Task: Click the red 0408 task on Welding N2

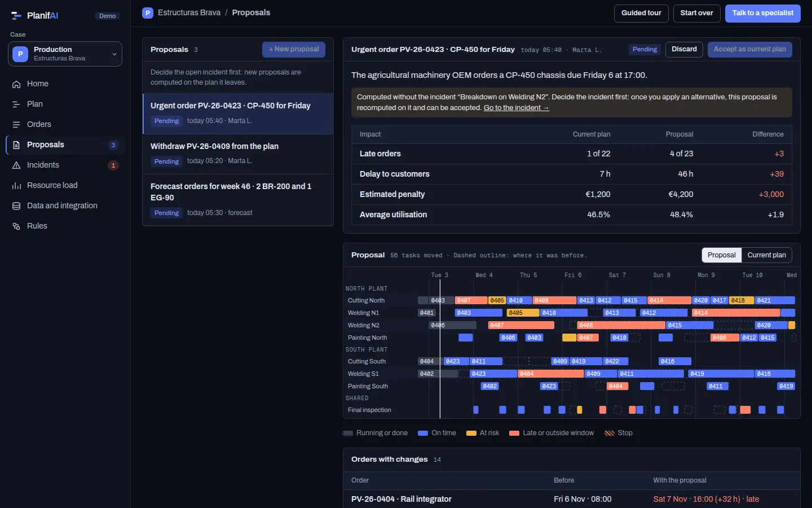Action: tap(621, 326)
